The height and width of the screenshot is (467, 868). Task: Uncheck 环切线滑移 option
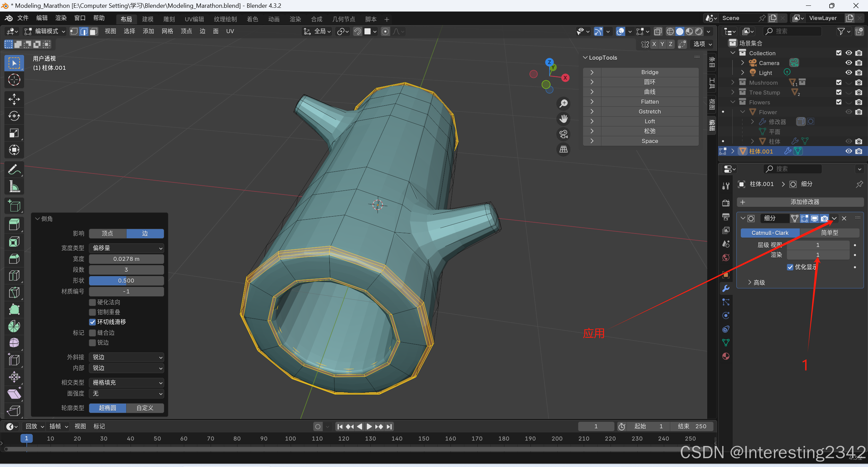click(92, 322)
